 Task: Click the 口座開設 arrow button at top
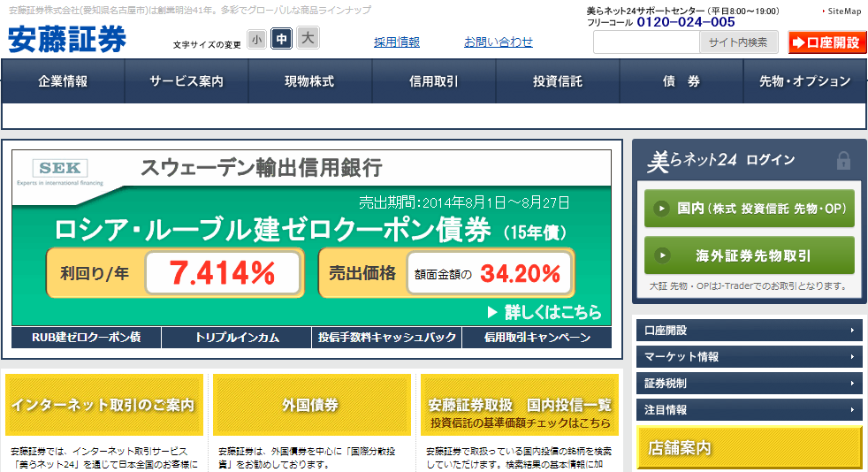pyautogui.click(x=826, y=42)
